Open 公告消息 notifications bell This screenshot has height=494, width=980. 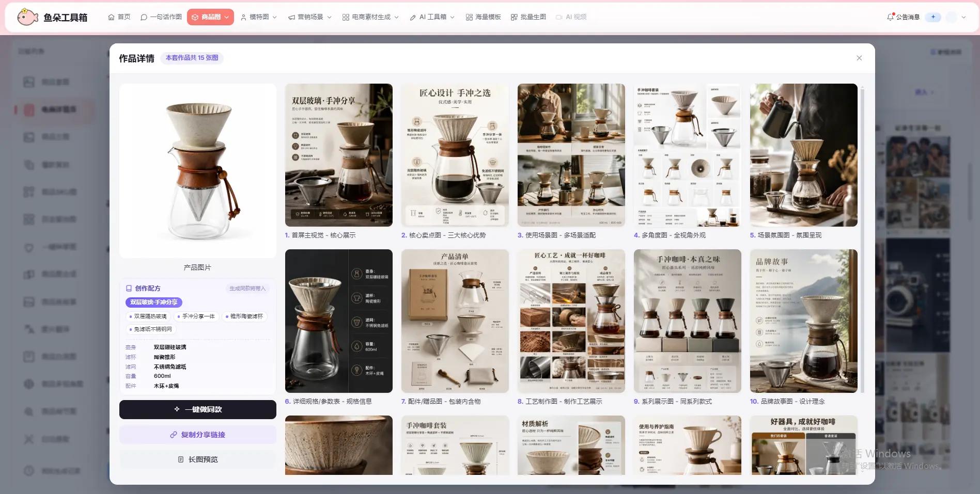pyautogui.click(x=903, y=17)
